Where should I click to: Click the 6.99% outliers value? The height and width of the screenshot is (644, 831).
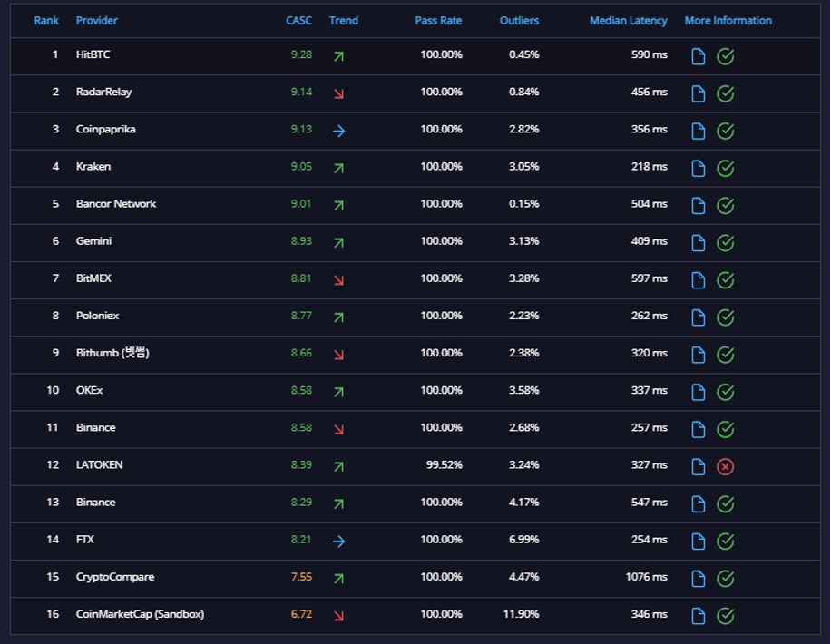[523, 540]
